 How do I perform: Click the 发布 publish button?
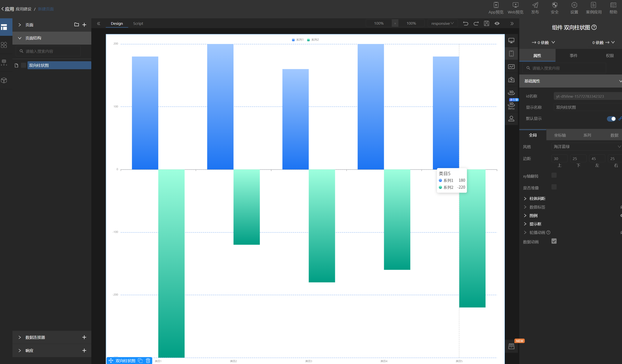coord(535,8)
